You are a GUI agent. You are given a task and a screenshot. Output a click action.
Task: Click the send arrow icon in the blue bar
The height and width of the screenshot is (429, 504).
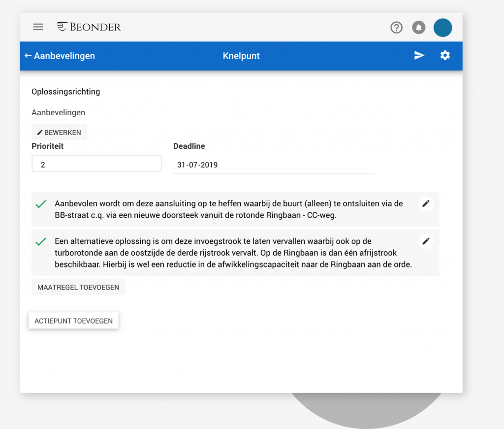[419, 56]
